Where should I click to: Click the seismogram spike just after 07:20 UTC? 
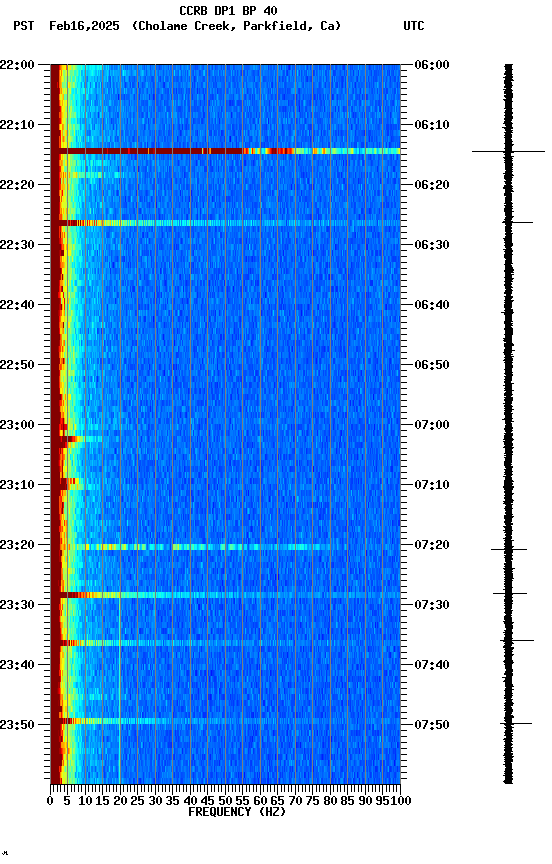click(509, 549)
